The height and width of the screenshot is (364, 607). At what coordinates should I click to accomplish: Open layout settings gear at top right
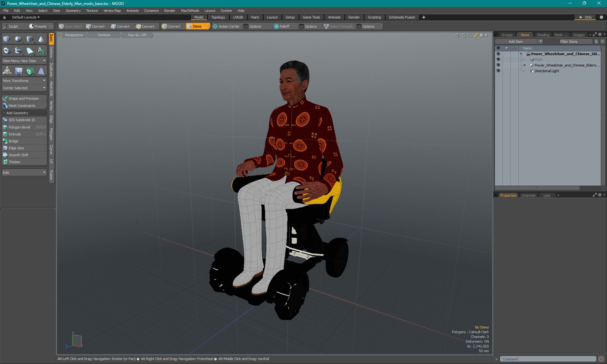tap(601, 17)
